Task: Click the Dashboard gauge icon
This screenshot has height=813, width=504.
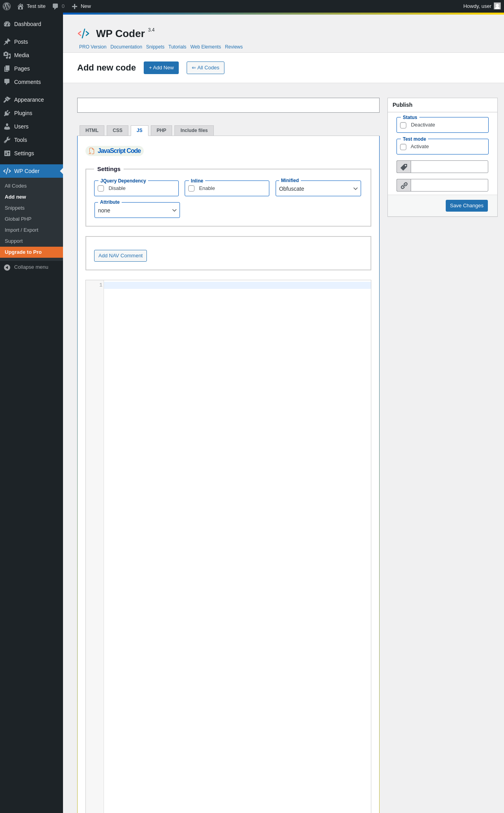Action: pyautogui.click(x=7, y=24)
